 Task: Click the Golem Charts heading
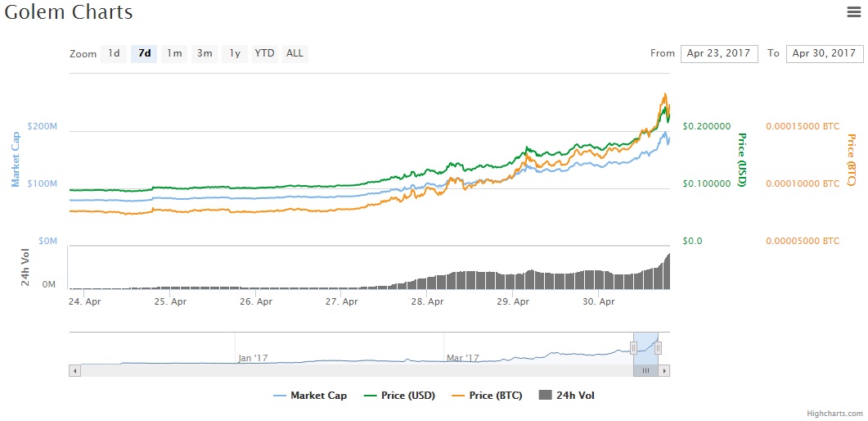click(x=69, y=12)
